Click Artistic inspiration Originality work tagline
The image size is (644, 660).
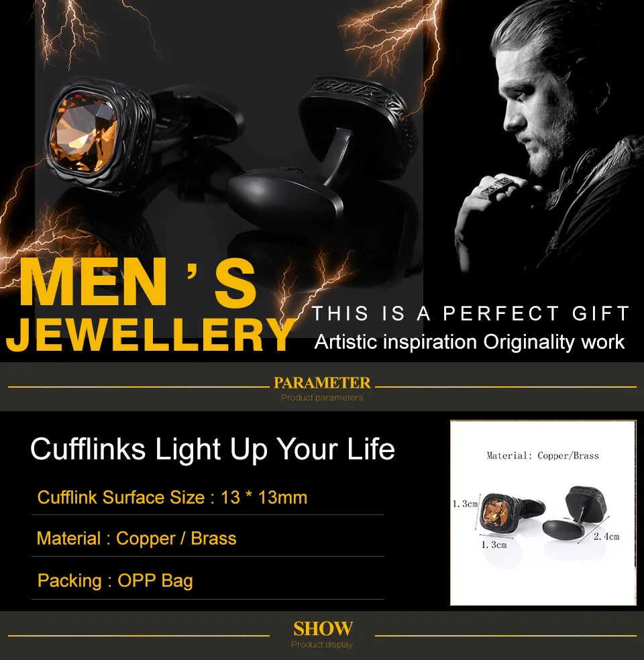coord(470,342)
